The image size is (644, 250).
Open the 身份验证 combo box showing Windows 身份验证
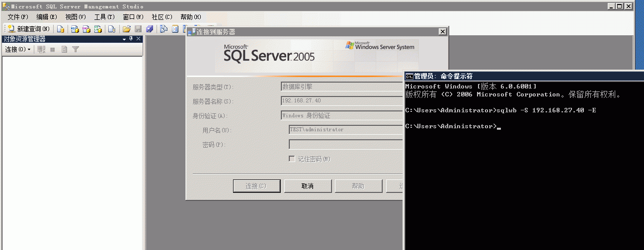tap(342, 115)
